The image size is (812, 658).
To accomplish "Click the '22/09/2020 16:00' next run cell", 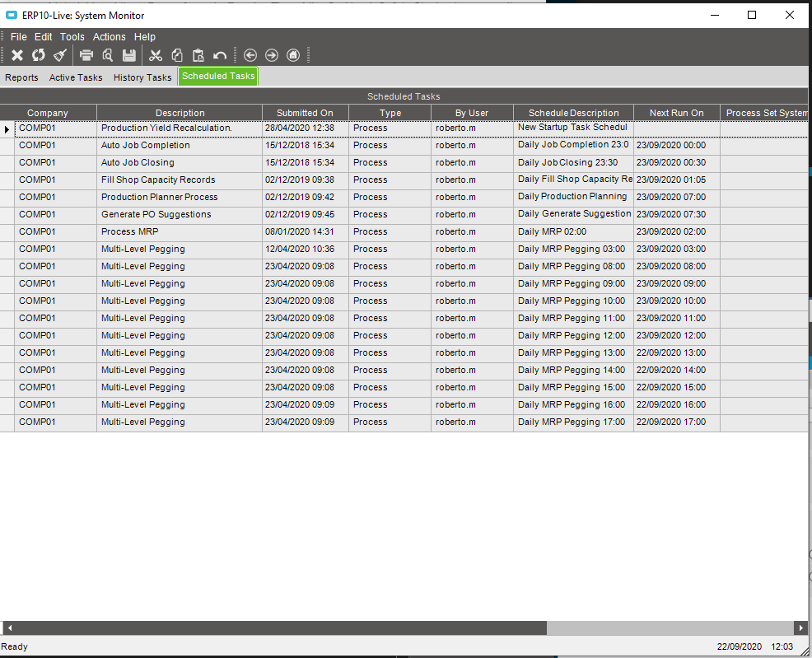I will 676,404.
